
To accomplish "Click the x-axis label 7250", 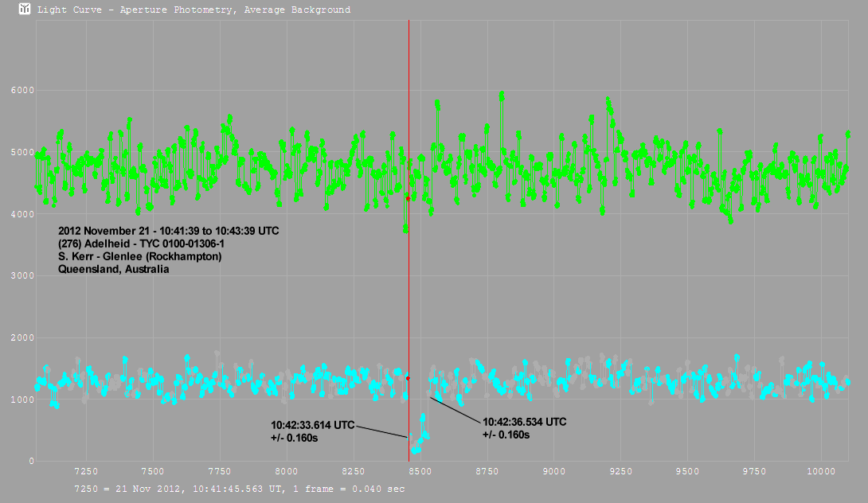I will click(x=86, y=471).
